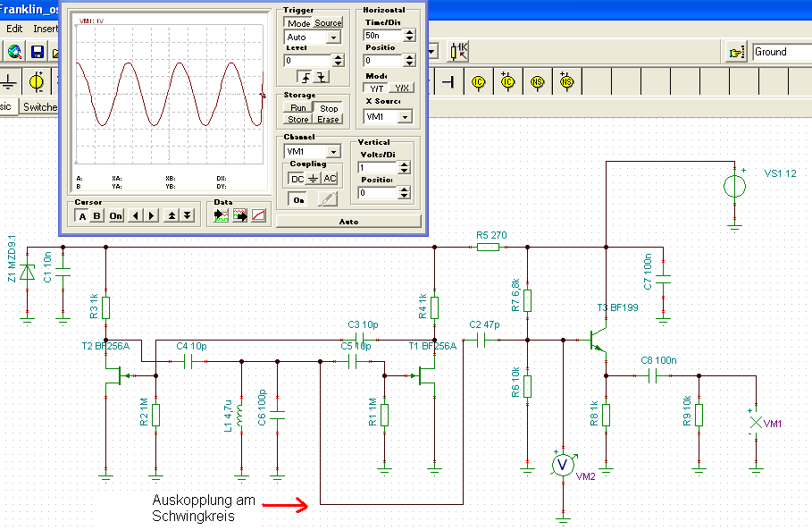Increase Time/Div value
The height and width of the screenshot is (530, 812).
(410, 32)
